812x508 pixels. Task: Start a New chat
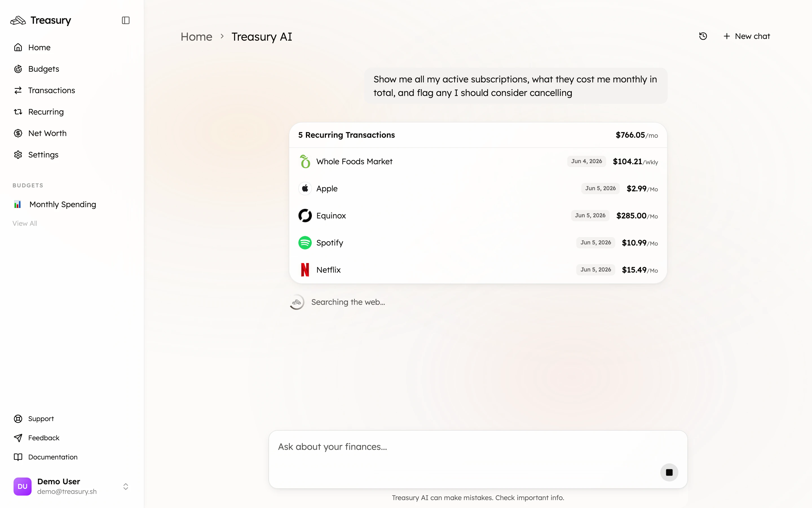tap(746, 36)
